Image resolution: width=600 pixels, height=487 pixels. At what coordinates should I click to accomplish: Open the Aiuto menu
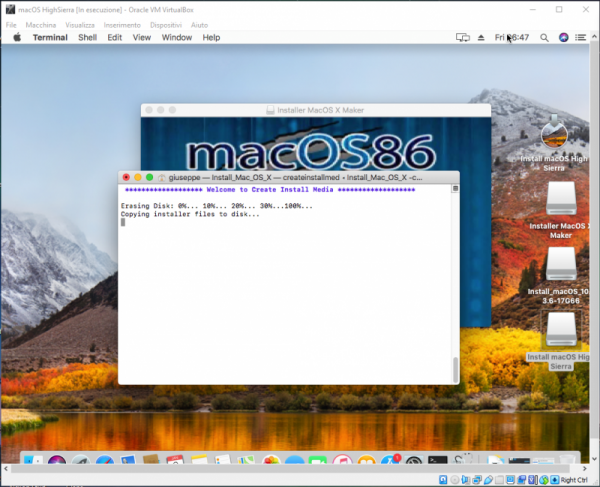pyautogui.click(x=199, y=25)
